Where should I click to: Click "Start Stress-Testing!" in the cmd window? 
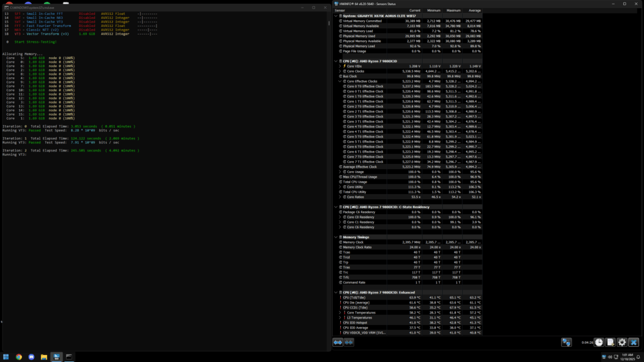coord(35,42)
